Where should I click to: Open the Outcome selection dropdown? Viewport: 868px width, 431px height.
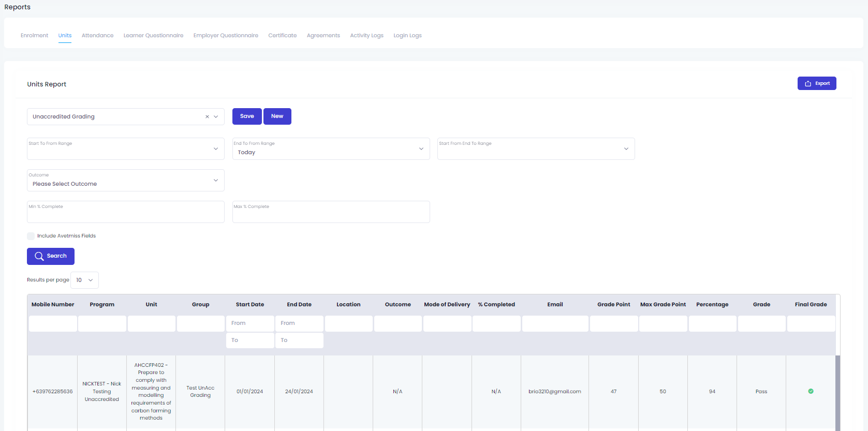(x=126, y=180)
